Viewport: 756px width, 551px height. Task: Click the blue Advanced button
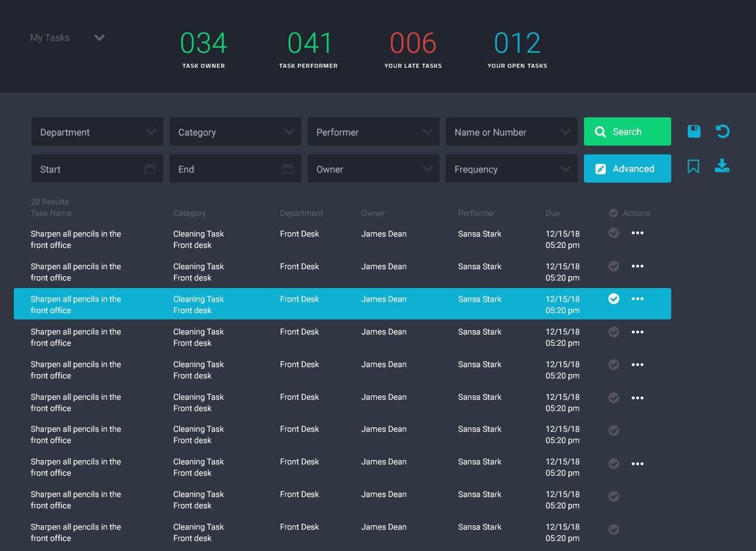tap(627, 169)
